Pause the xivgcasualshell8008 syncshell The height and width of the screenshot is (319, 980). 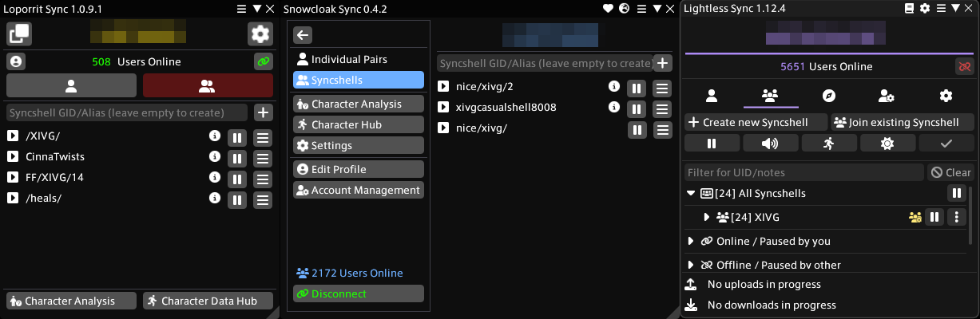point(637,108)
